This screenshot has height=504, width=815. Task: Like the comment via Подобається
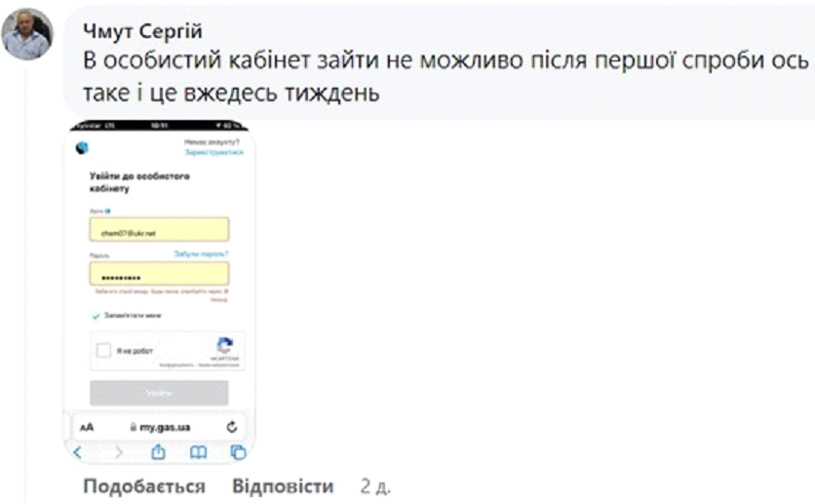pyautogui.click(x=144, y=486)
